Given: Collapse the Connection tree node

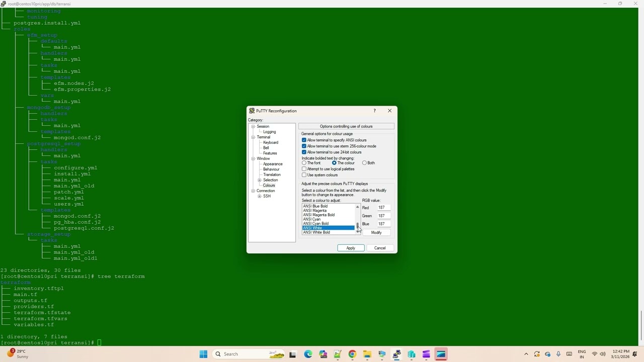Looking at the screenshot, I should (253, 191).
